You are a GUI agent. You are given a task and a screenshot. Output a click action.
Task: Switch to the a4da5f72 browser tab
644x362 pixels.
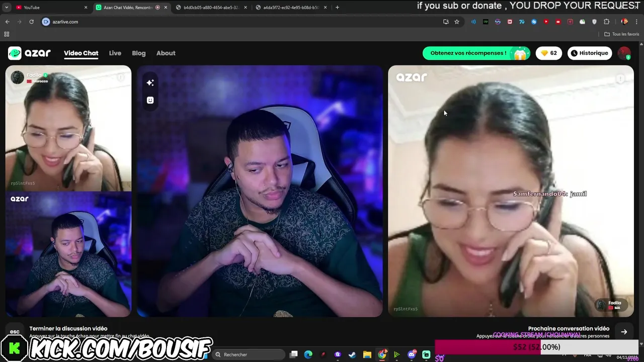(x=291, y=8)
